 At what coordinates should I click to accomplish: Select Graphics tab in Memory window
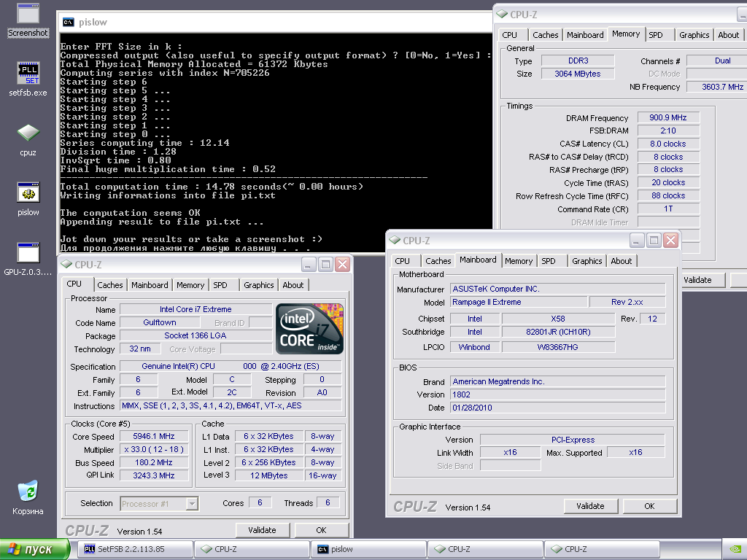pos(694,35)
